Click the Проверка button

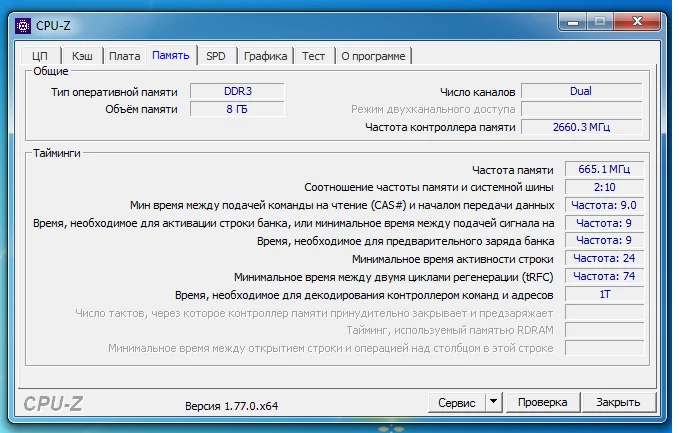[x=542, y=403]
